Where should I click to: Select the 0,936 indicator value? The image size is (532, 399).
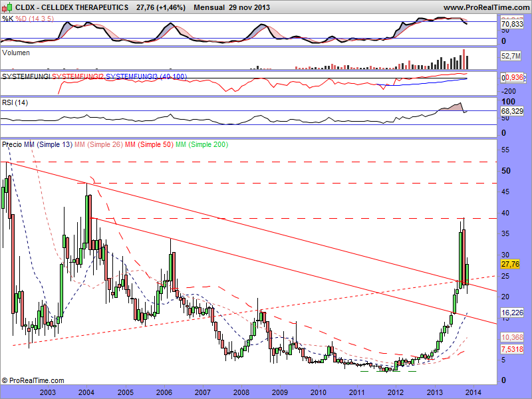point(513,78)
